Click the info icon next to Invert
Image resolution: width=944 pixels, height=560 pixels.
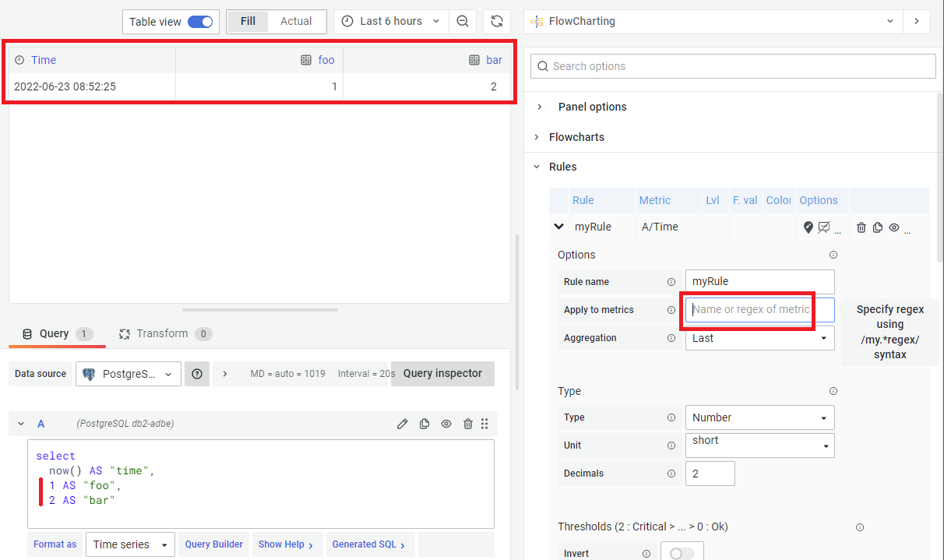tap(646, 554)
